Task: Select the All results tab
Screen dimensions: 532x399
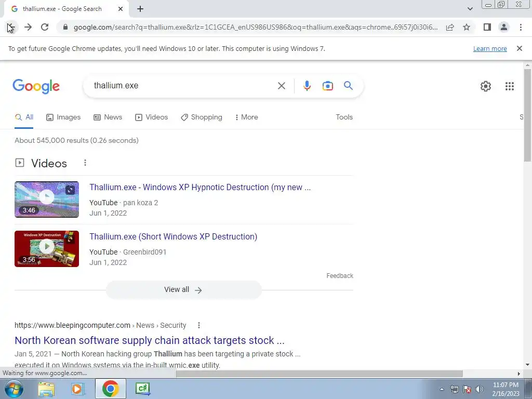Action: [24, 117]
